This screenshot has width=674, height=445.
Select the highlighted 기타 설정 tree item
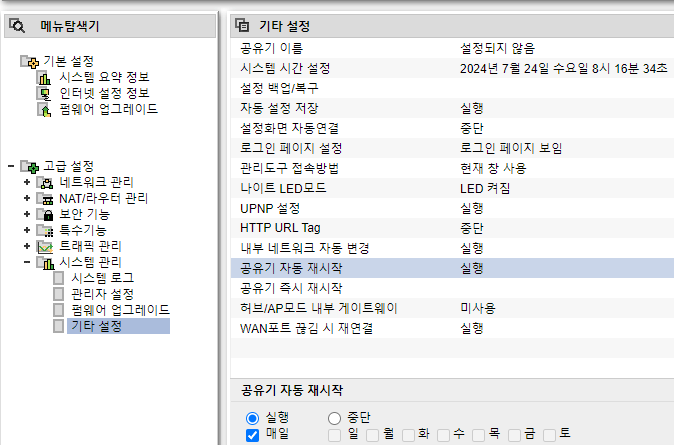pos(118,326)
